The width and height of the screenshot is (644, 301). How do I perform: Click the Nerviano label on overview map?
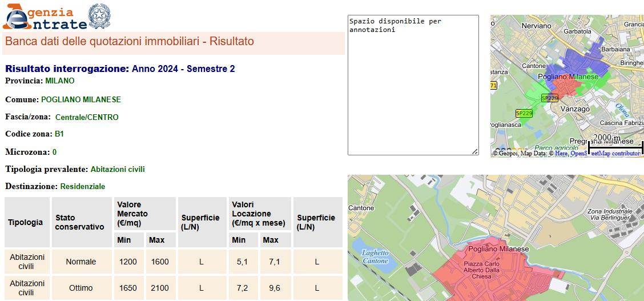click(x=536, y=26)
